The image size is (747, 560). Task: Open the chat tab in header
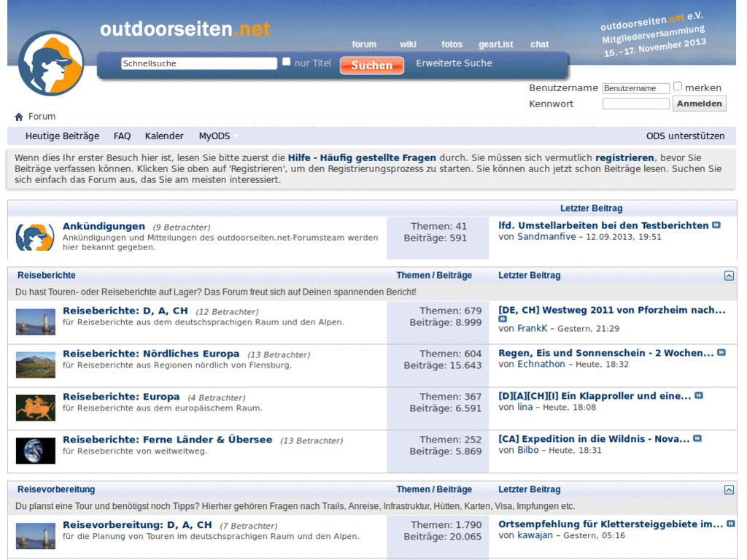coord(540,44)
